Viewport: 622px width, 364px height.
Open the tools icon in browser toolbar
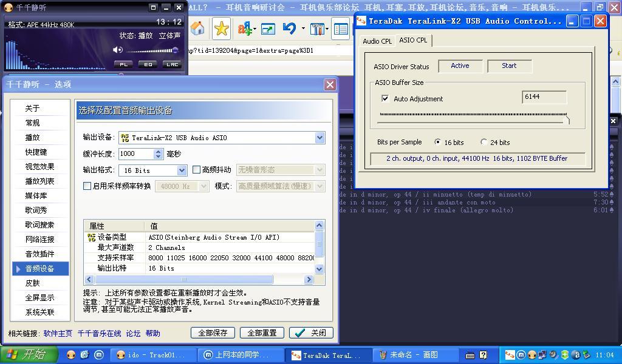coord(317,29)
